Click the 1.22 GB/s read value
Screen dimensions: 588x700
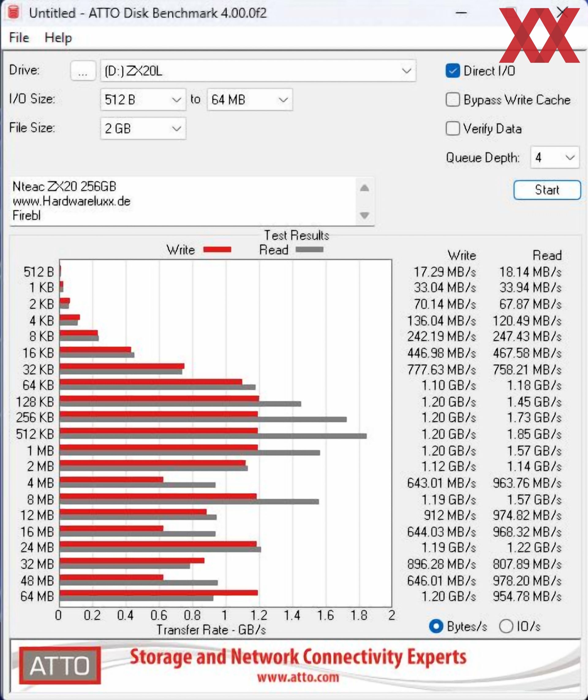[x=534, y=547]
